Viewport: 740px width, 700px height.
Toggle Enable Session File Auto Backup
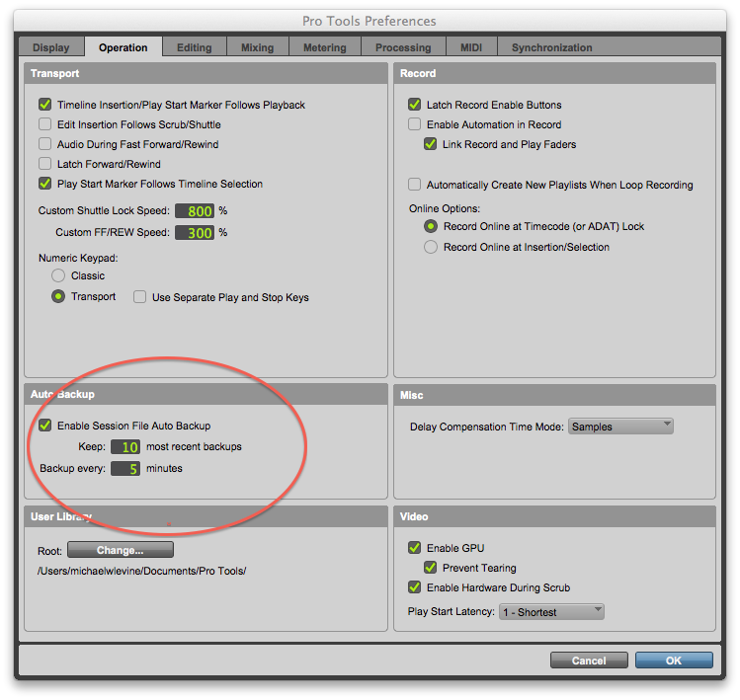(x=44, y=426)
